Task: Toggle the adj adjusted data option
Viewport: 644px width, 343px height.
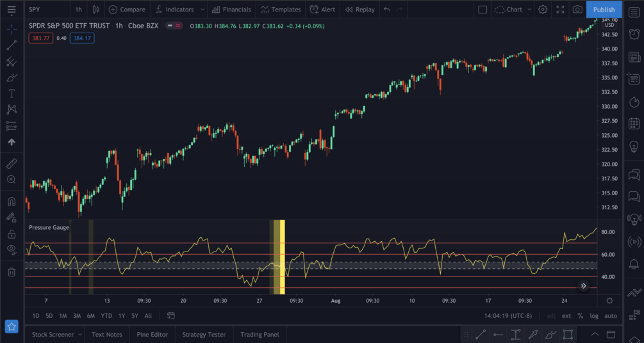Action: (x=551, y=316)
